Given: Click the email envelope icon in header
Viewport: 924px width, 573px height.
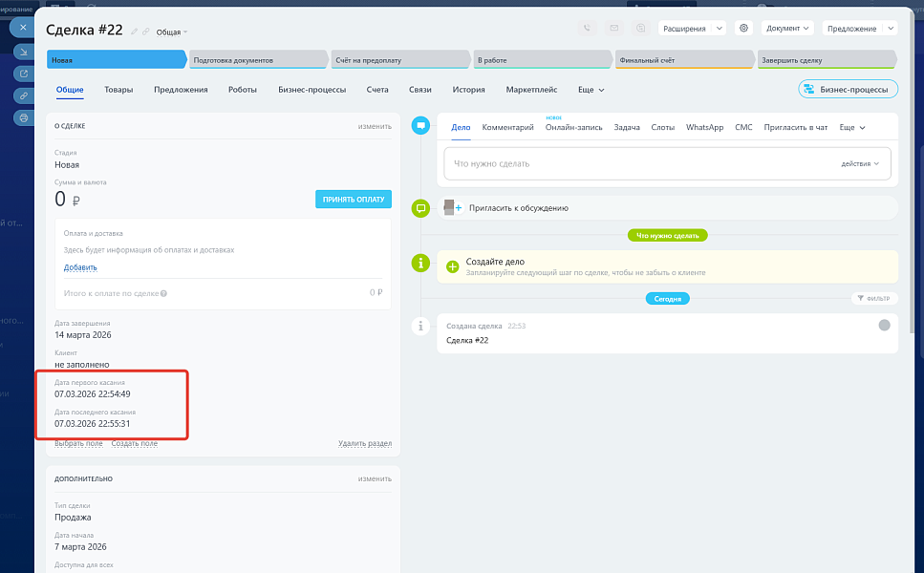Looking at the screenshot, I should (613, 29).
